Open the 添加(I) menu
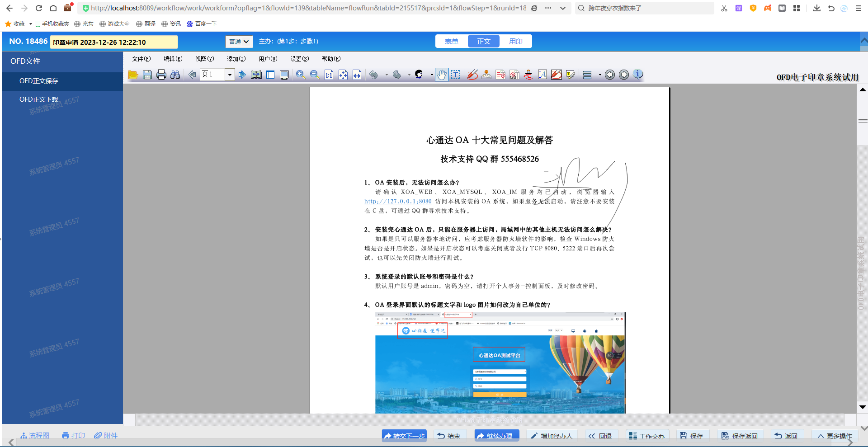Screen dimensions: 868x447 236,59
